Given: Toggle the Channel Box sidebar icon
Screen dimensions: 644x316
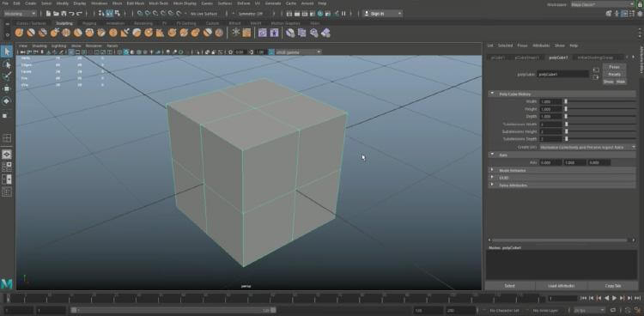Looking at the screenshot, I should 640,14.
